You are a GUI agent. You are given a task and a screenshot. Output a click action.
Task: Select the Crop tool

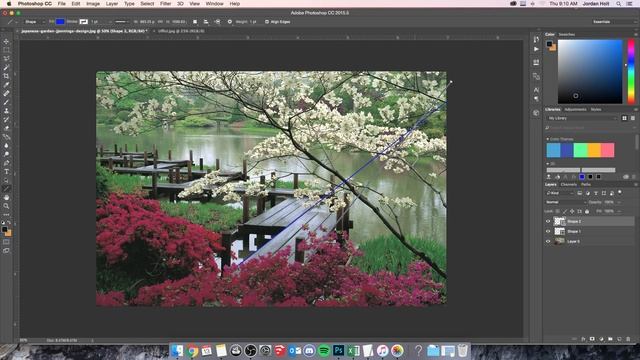(6, 76)
